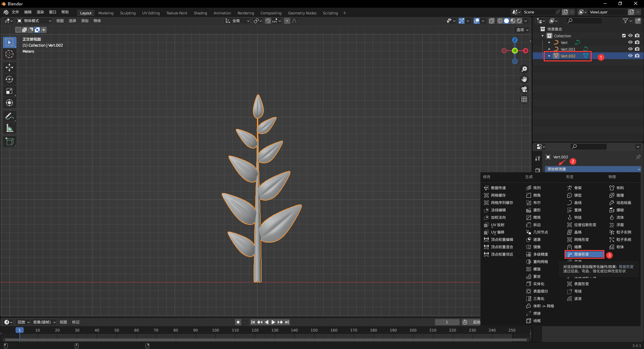The width and height of the screenshot is (644, 349).
Task: Select the Scale tool in left toolbar
Action: (x=9, y=91)
